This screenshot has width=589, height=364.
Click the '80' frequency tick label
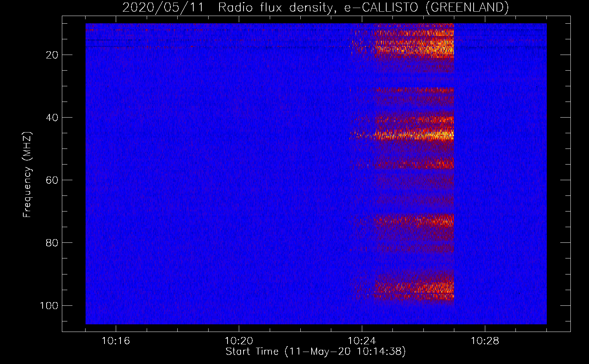click(52, 243)
